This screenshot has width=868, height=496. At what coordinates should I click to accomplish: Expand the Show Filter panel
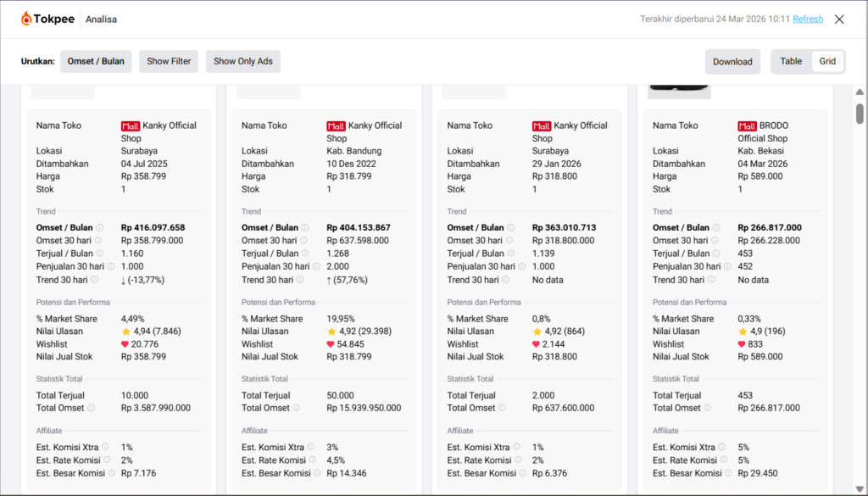click(169, 61)
